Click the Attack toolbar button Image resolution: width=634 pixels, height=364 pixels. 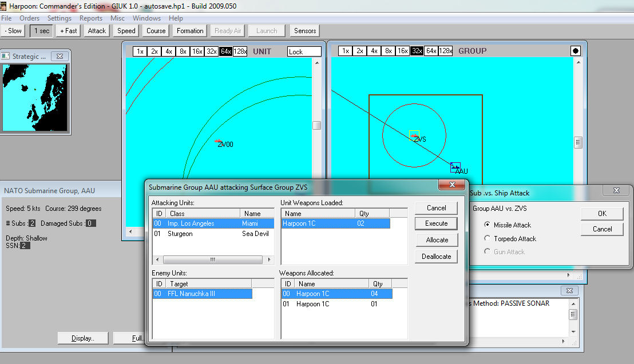click(x=97, y=31)
